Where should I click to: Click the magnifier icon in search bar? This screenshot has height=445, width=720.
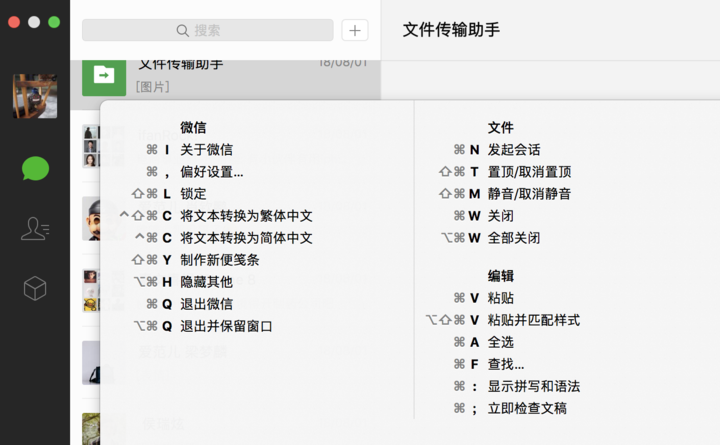coord(182,30)
